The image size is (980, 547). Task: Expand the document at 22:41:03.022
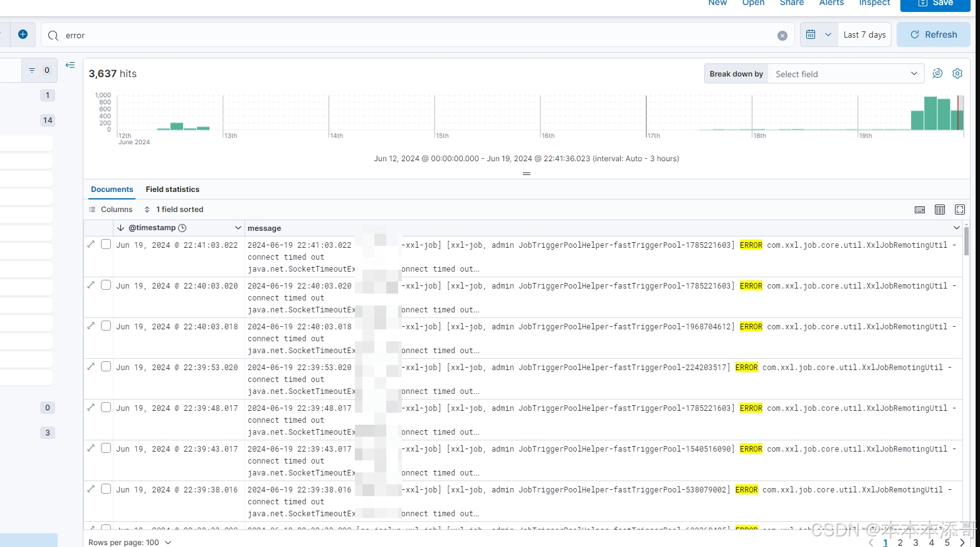pos(91,244)
